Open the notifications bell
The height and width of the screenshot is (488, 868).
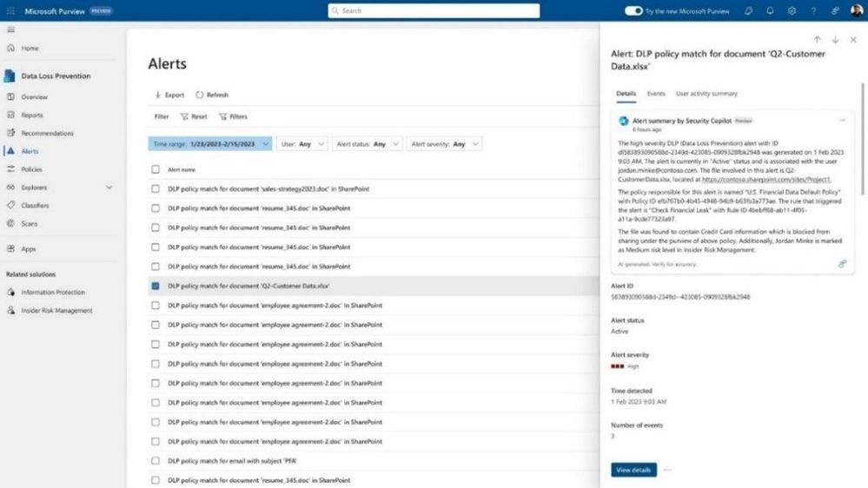770,10
